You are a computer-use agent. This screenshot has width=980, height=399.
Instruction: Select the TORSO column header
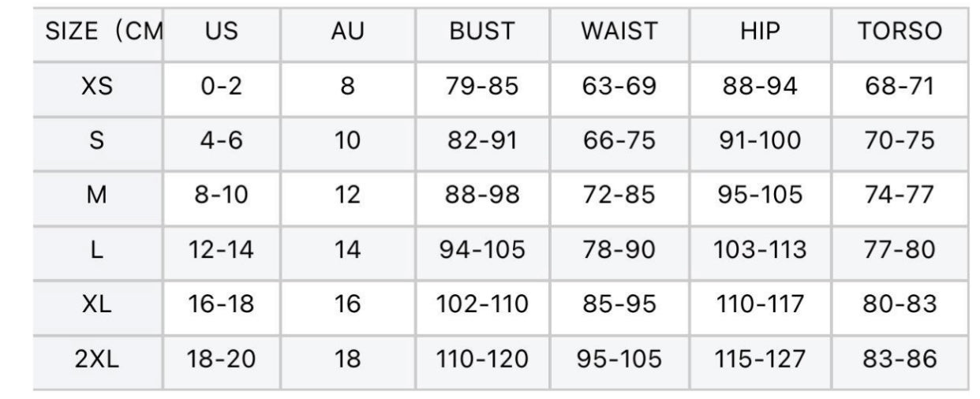(900, 32)
